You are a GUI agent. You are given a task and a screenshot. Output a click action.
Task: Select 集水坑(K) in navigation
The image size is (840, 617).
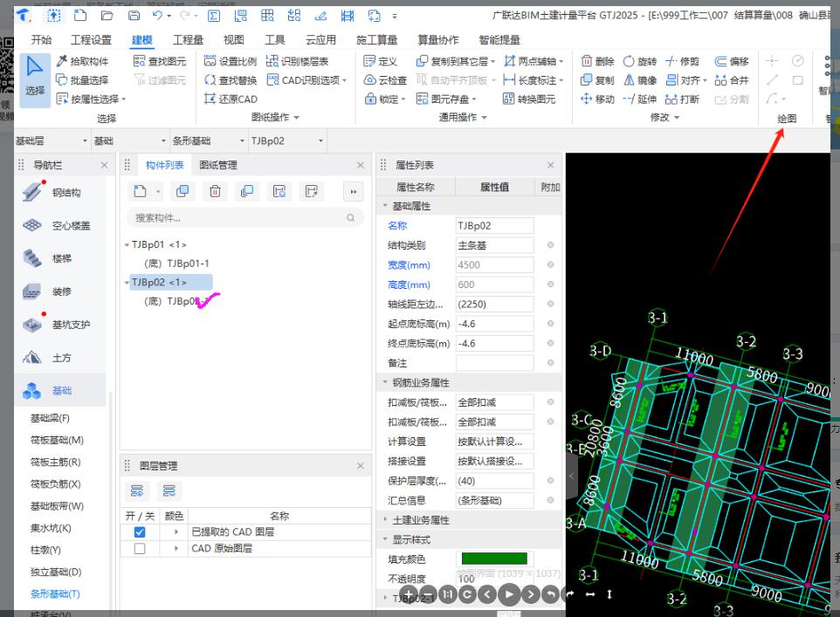pos(51,528)
